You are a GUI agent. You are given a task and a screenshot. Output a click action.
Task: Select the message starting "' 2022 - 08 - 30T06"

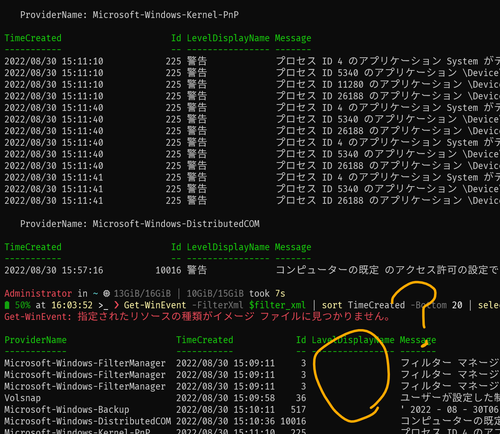450,410
